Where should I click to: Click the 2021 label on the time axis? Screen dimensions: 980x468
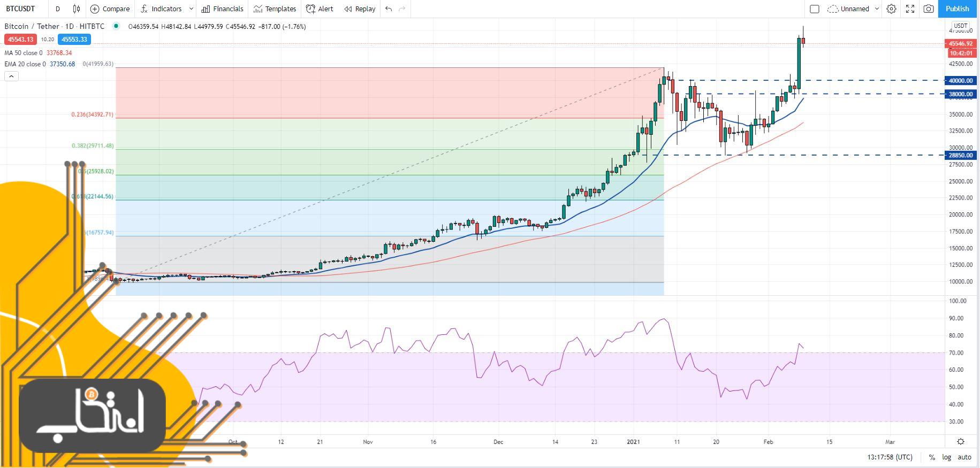click(x=634, y=442)
